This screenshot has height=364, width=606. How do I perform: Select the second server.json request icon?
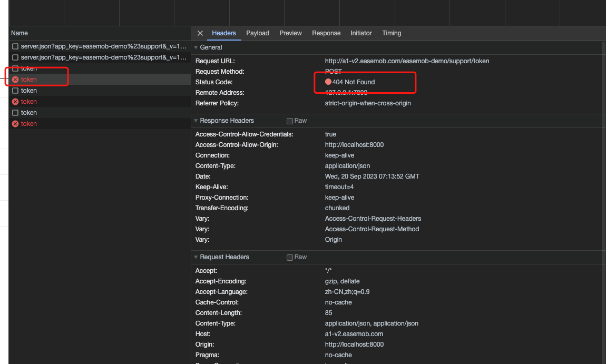[15, 57]
